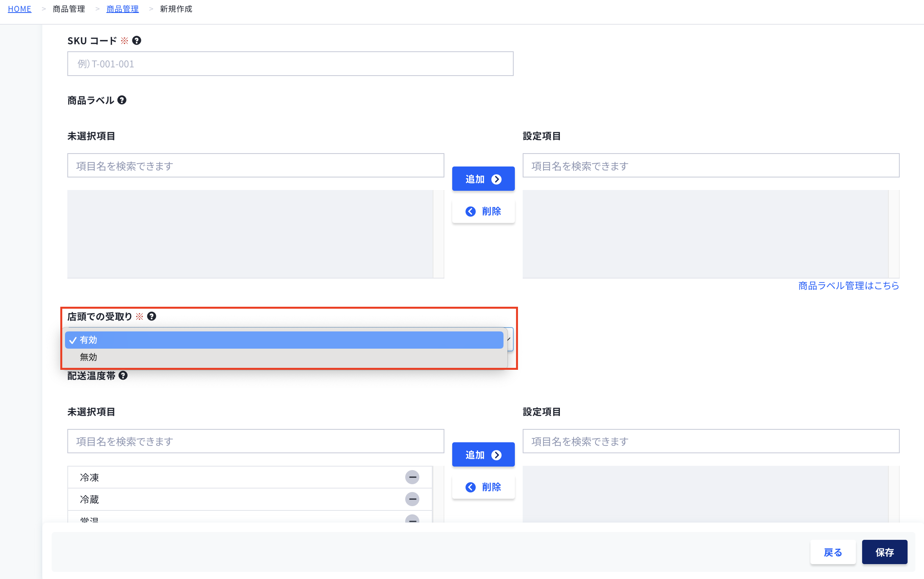Open 商品ラベル管理はこちら link
This screenshot has height=579, width=924.
click(x=848, y=286)
